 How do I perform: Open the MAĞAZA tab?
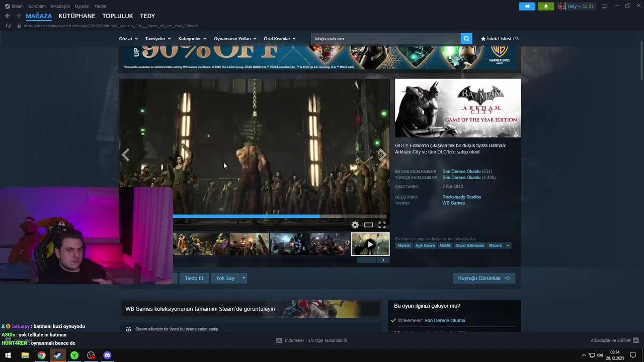pyautogui.click(x=39, y=16)
